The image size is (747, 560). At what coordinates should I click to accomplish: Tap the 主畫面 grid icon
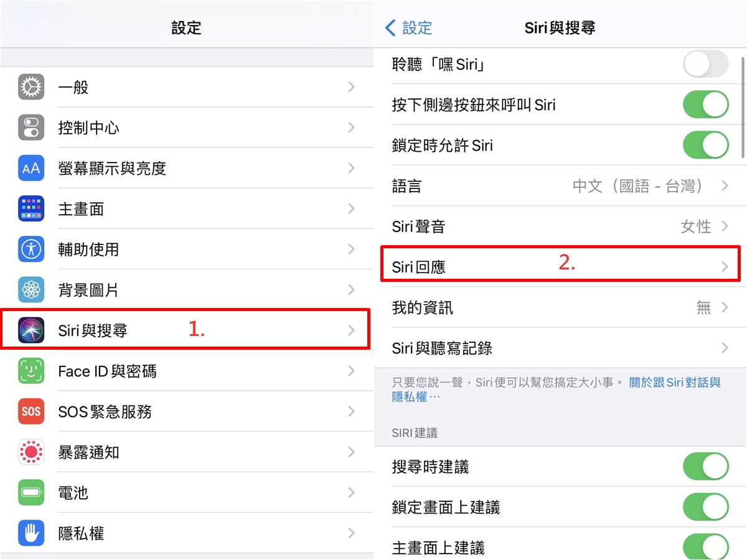point(31,209)
